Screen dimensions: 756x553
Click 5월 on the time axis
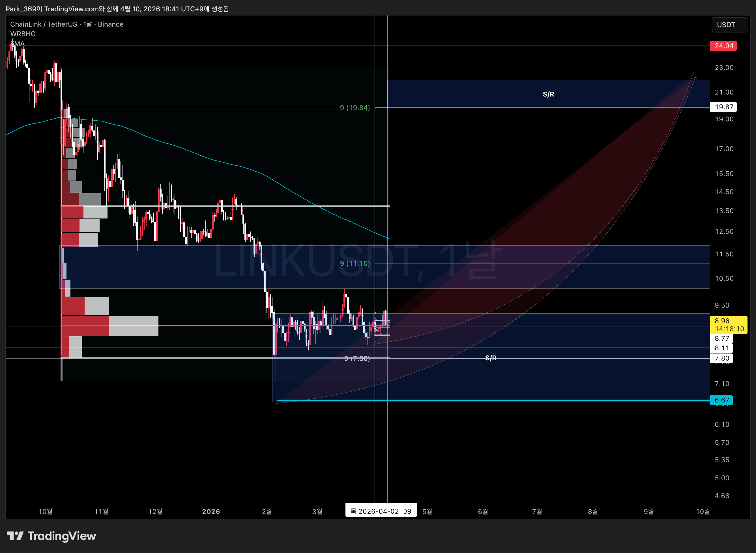tap(427, 511)
